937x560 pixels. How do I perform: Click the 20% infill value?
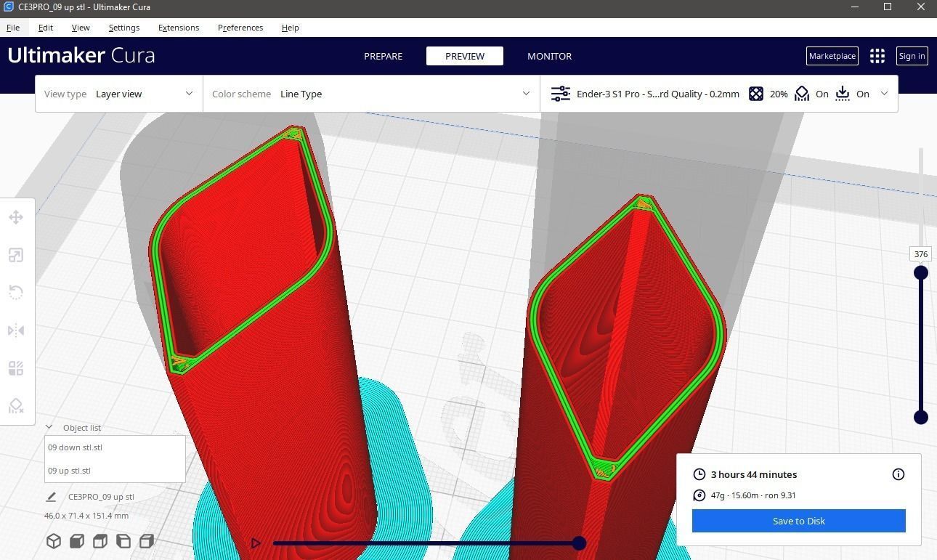click(x=779, y=94)
